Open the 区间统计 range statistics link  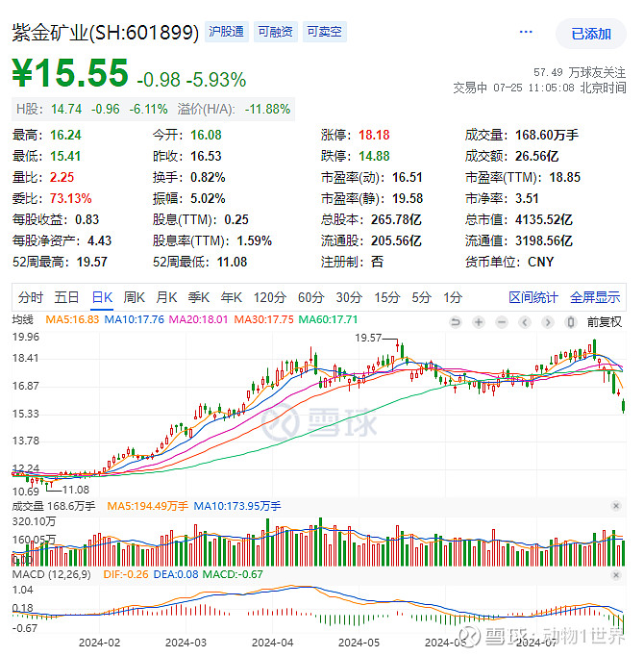tap(533, 297)
